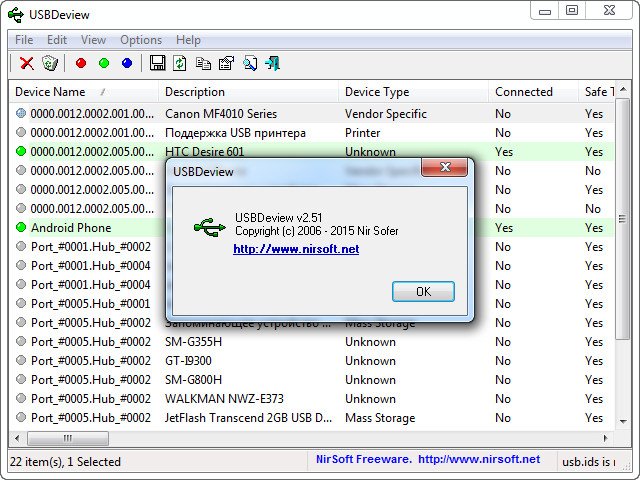This screenshot has height=480, width=640.
Task: Click the find magnifier toolbar icon
Action: pos(250,63)
